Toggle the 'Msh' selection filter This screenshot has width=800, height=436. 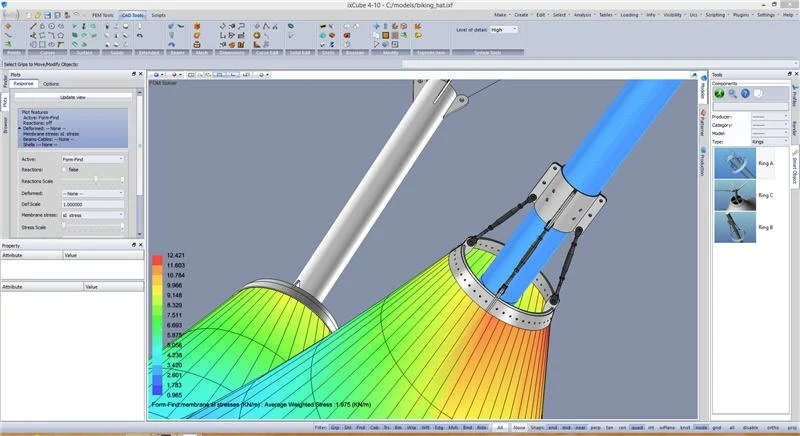click(x=453, y=427)
